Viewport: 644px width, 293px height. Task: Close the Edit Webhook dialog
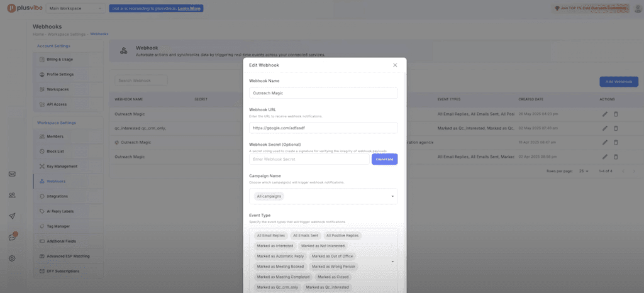[395, 65]
